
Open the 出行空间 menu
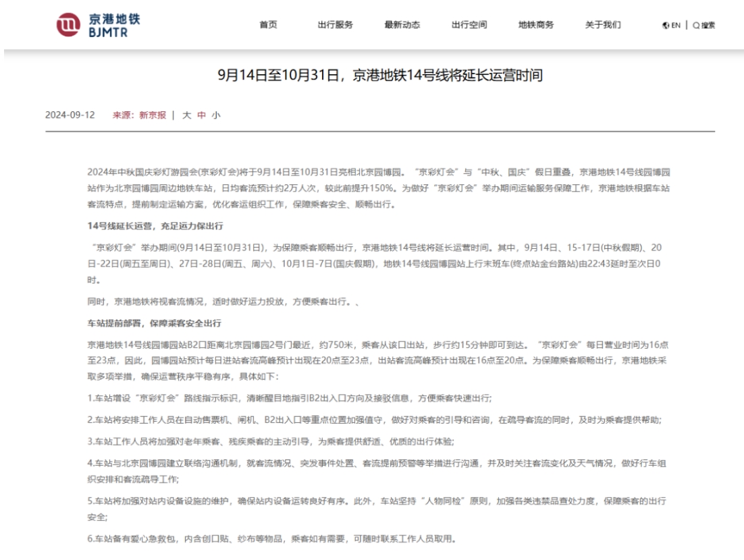pos(469,25)
